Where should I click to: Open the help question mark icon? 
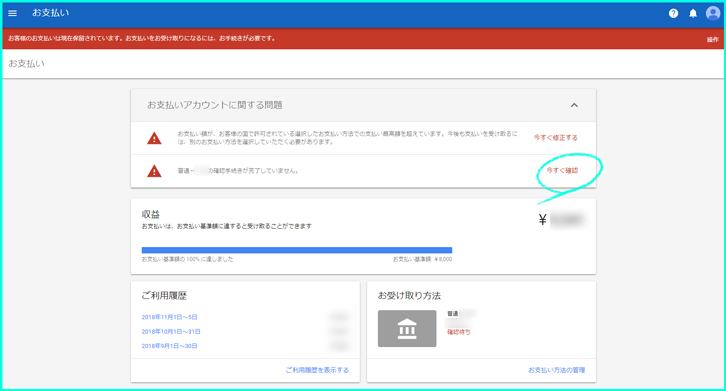[673, 13]
